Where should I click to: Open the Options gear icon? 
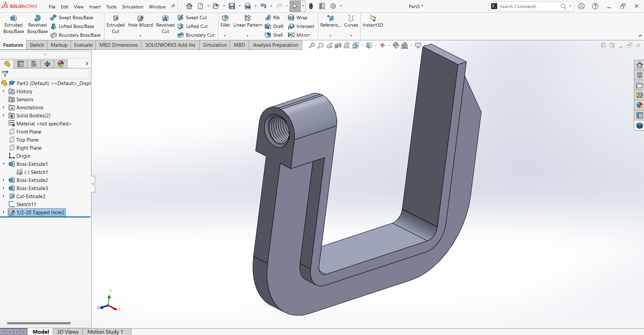333,6
